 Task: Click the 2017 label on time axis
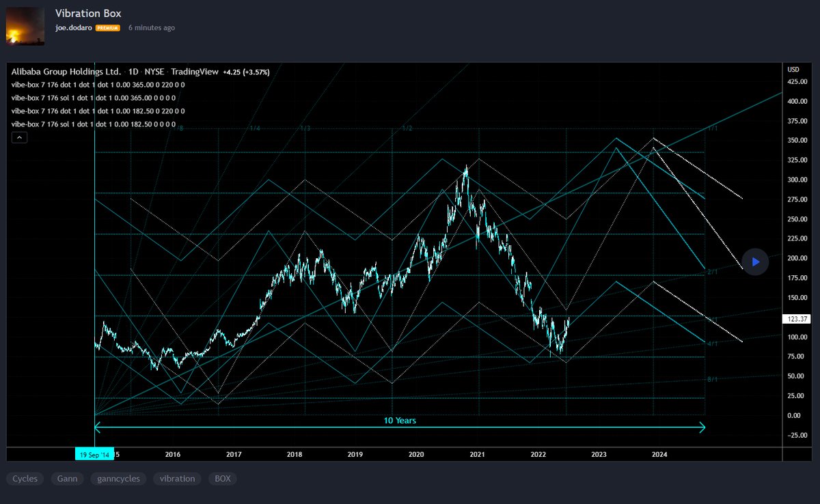[x=234, y=454]
